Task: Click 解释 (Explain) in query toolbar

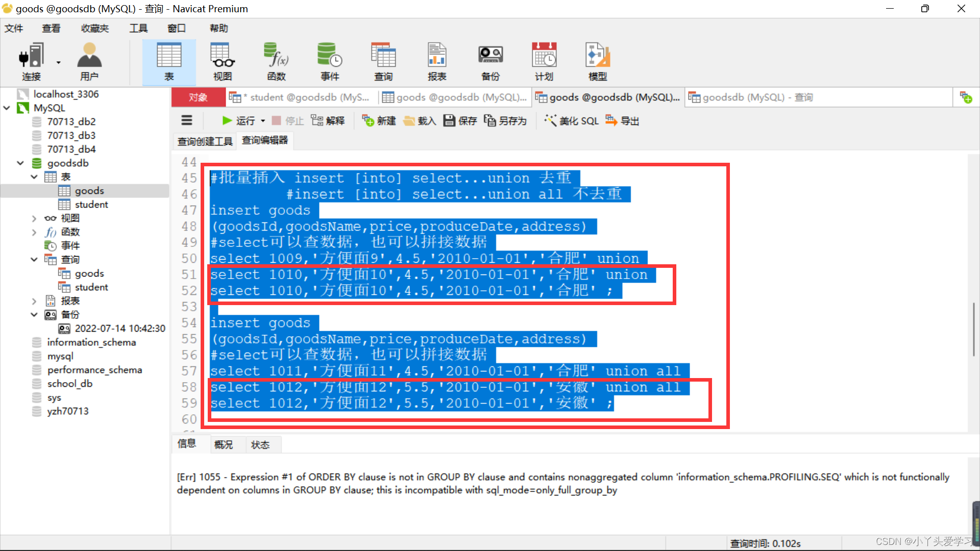Action: pos(328,120)
